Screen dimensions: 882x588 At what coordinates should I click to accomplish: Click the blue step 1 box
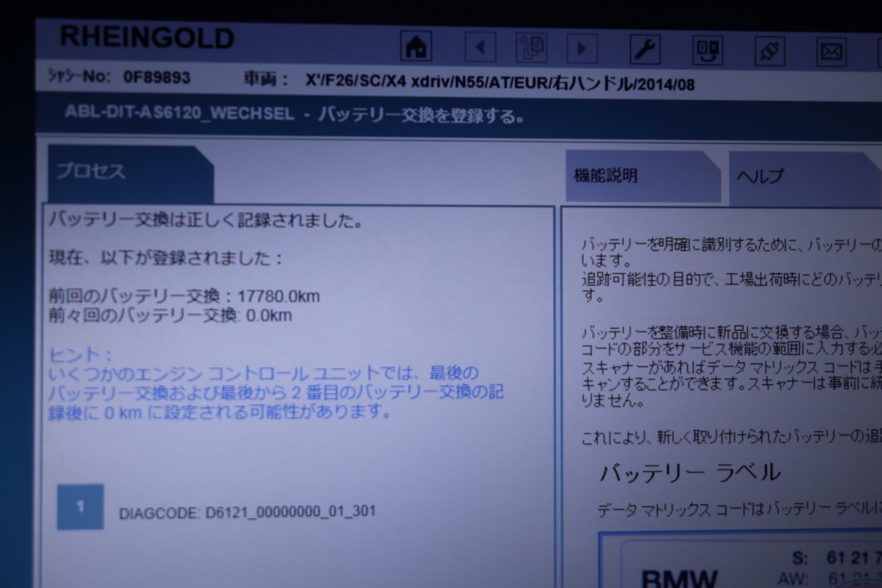[81, 507]
